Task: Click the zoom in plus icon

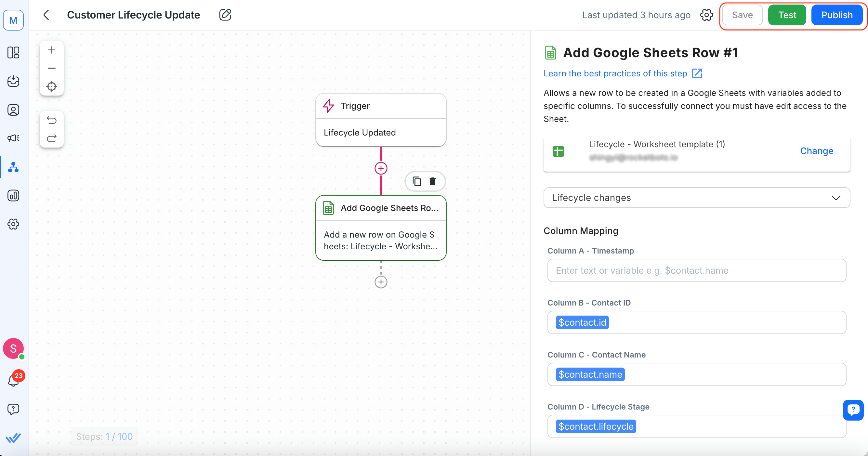Action: pos(52,50)
